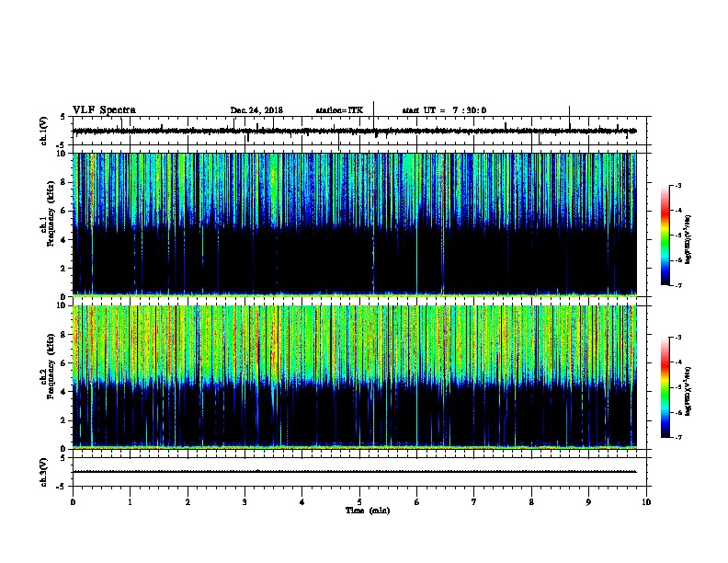Select the "Dec. 24, 2018" date text
This screenshot has width=728, height=563.
click(256, 110)
